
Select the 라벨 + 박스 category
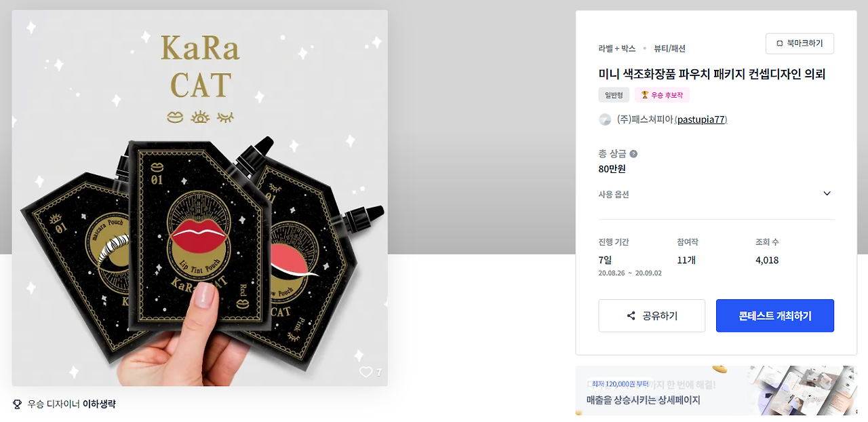coord(617,48)
